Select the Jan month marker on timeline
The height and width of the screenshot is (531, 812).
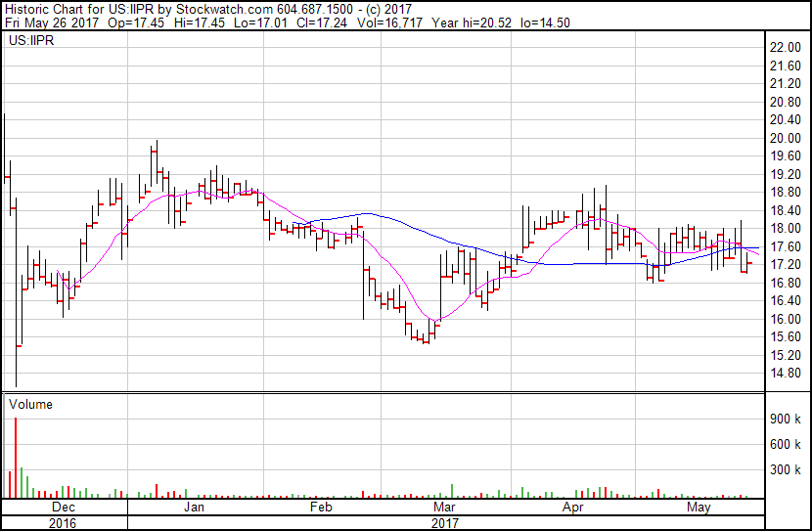tap(194, 508)
